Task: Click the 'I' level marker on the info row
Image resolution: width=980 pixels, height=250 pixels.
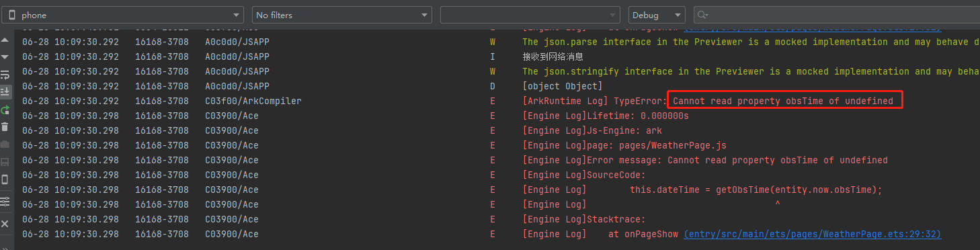Action: (x=493, y=56)
